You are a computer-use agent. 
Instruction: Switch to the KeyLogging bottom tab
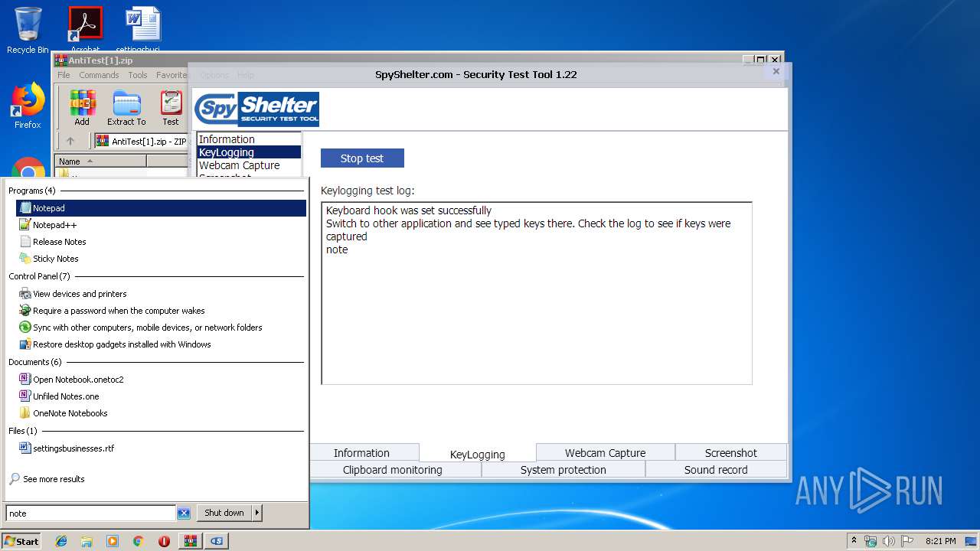(x=478, y=454)
